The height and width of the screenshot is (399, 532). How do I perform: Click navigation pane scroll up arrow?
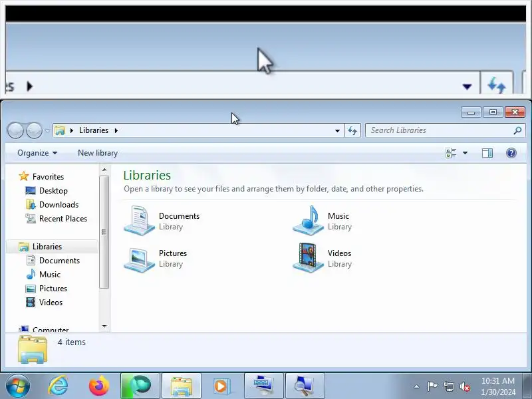(104, 170)
